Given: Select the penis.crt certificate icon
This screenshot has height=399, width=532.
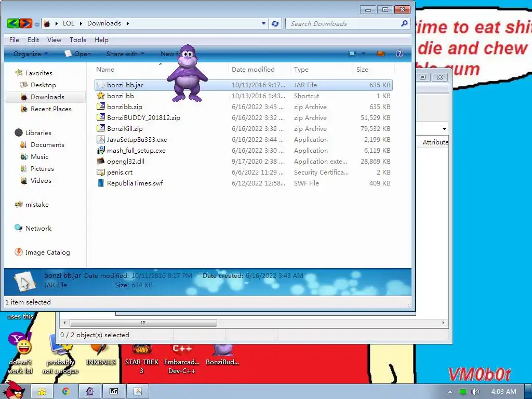Looking at the screenshot, I should (x=101, y=172).
